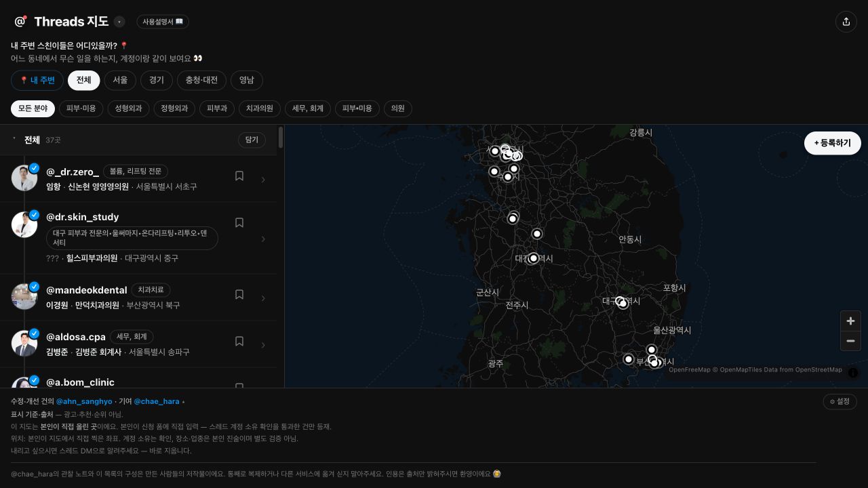
Task: Click the Threads 지도 logo icon
Action: (x=20, y=22)
